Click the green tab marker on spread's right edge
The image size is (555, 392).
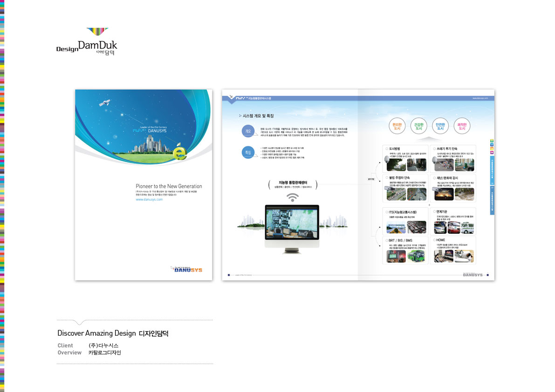pyautogui.click(x=492, y=141)
